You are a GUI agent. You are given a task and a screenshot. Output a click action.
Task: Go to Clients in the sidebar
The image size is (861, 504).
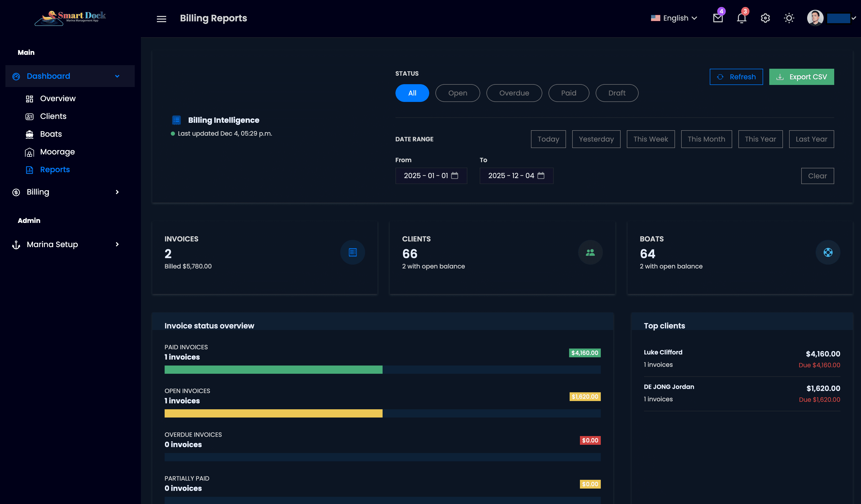[x=53, y=116]
